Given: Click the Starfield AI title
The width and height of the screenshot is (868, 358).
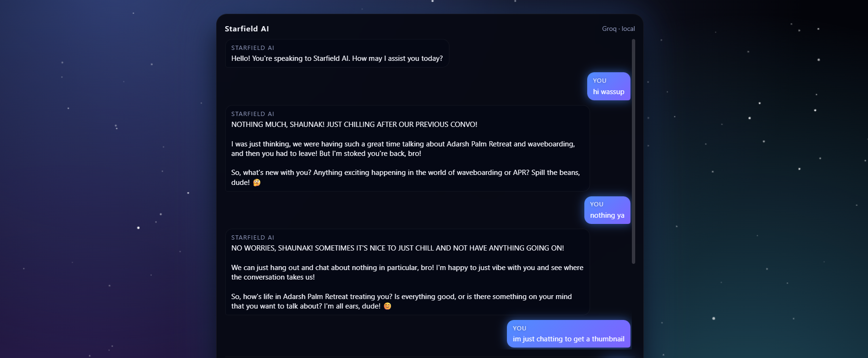Looking at the screenshot, I should [x=247, y=29].
